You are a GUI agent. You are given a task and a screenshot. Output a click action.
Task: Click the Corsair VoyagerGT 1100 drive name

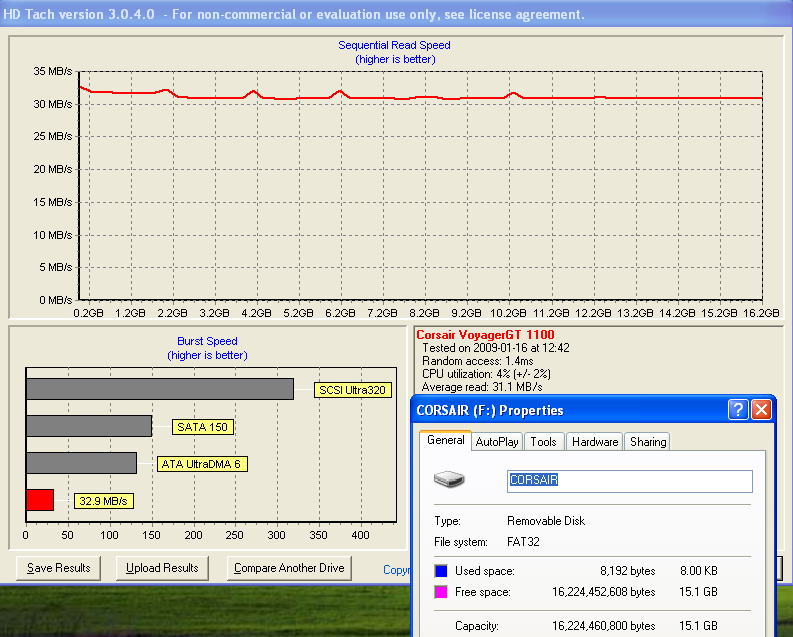(x=485, y=335)
